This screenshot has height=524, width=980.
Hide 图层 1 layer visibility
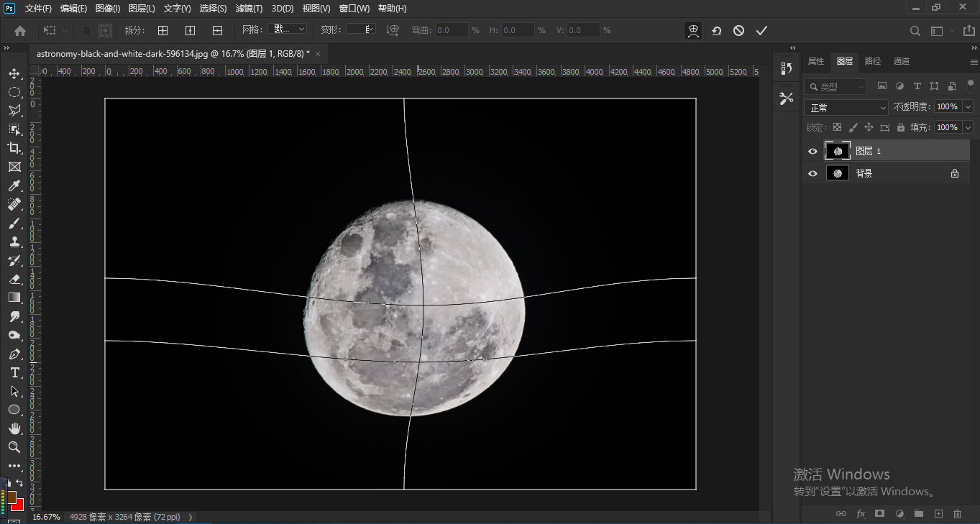click(812, 151)
